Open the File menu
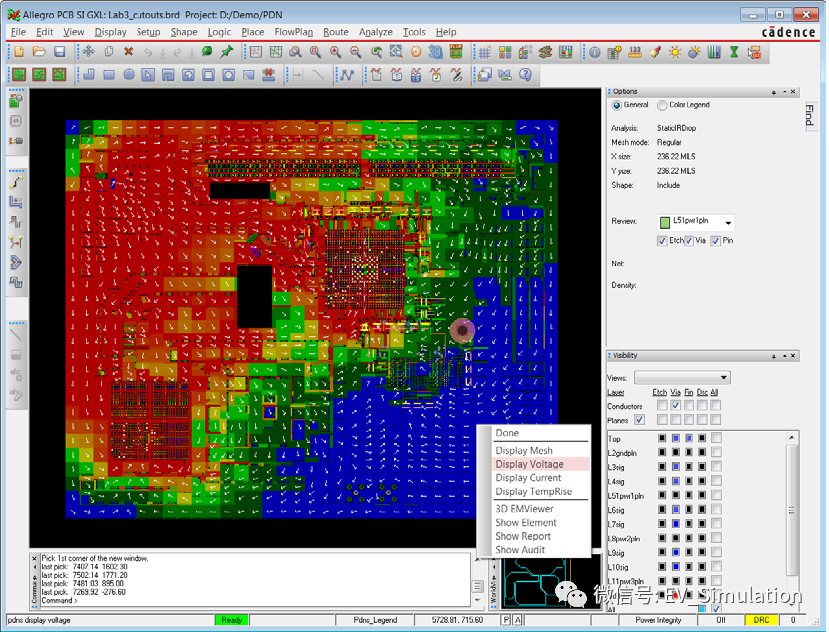The width and height of the screenshot is (829, 632). point(18,32)
